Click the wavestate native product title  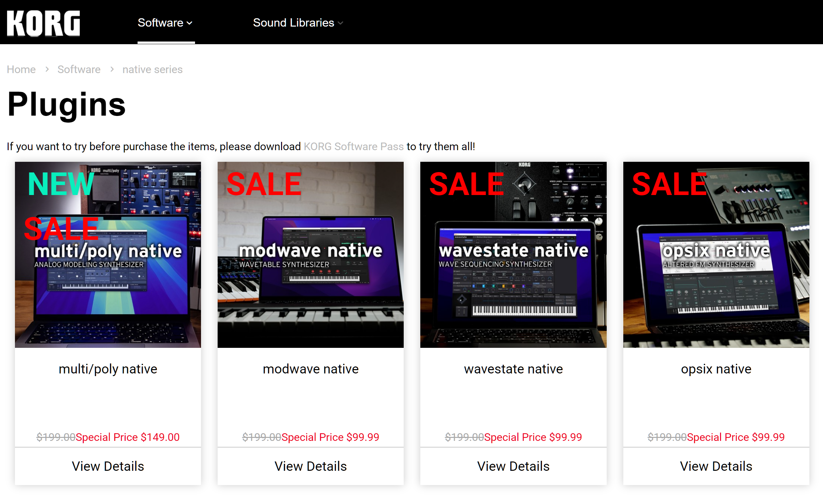coord(513,369)
